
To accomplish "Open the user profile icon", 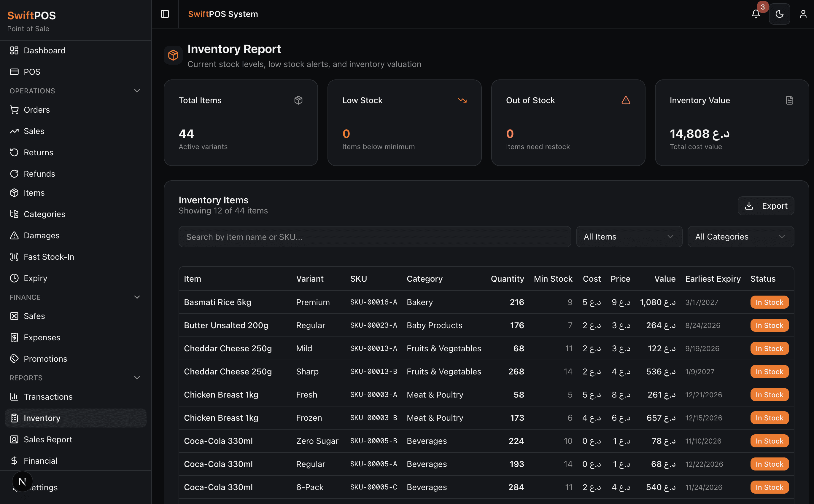I will 803,14.
